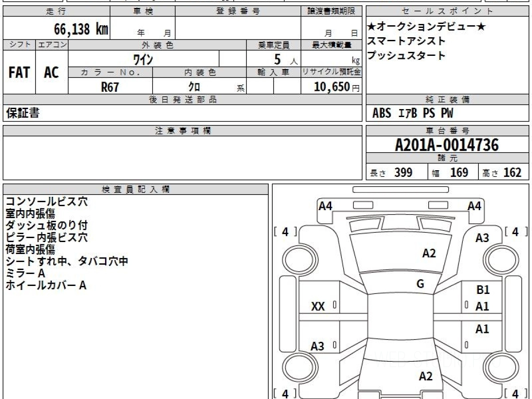Click the ★オークションデビュー★ line
This screenshot has height=399, width=532.
pos(426,27)
